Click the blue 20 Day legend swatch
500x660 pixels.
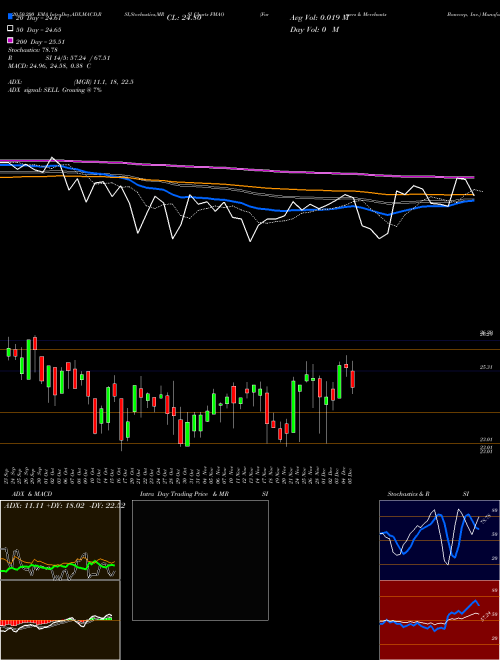click(11, 16)
